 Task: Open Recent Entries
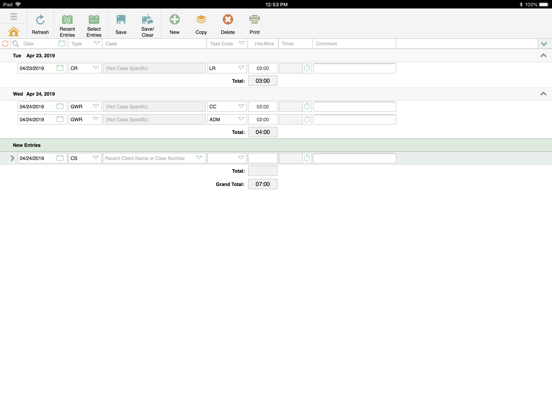tap(67, 26)
